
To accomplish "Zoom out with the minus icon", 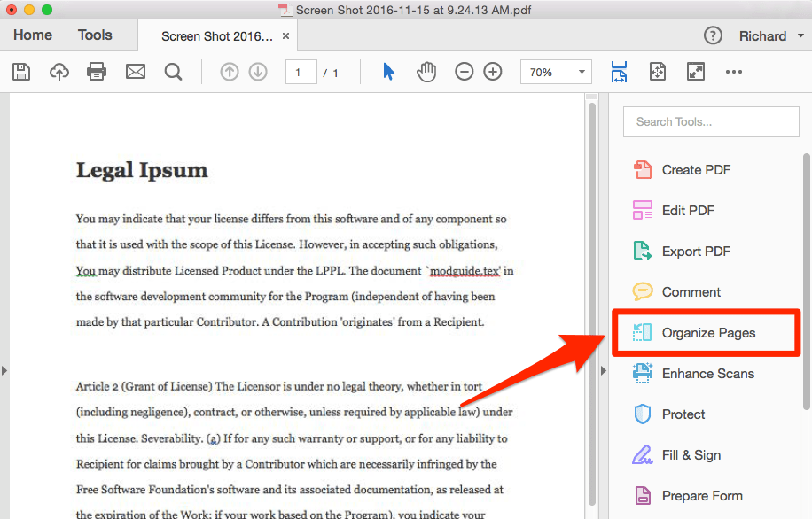I will [x=464, y=73].
